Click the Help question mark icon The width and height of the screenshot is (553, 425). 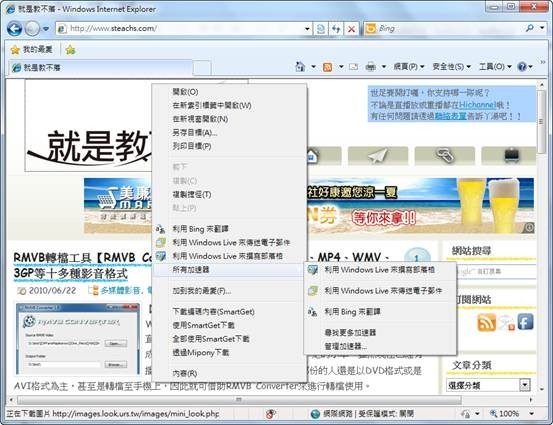(x=522, y=66)
